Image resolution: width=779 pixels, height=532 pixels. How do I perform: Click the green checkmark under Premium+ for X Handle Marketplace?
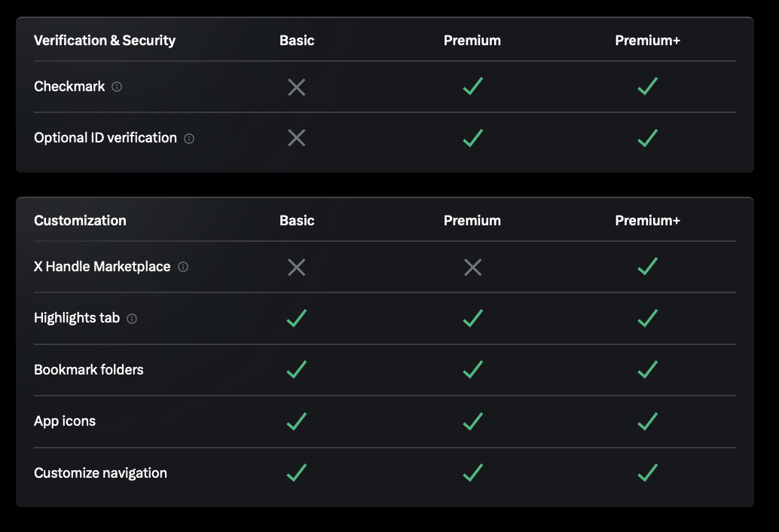(647, 267)
